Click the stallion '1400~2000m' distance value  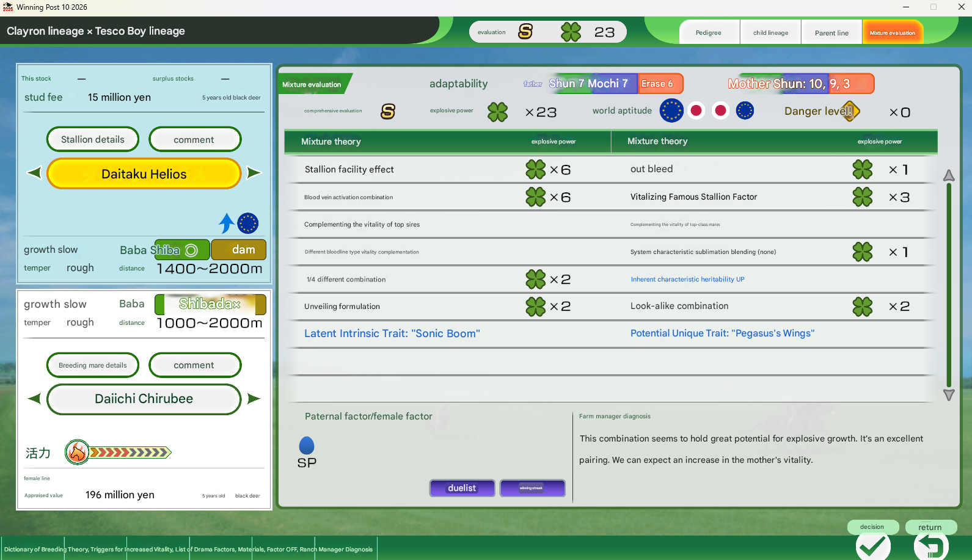tap(210, 269)
